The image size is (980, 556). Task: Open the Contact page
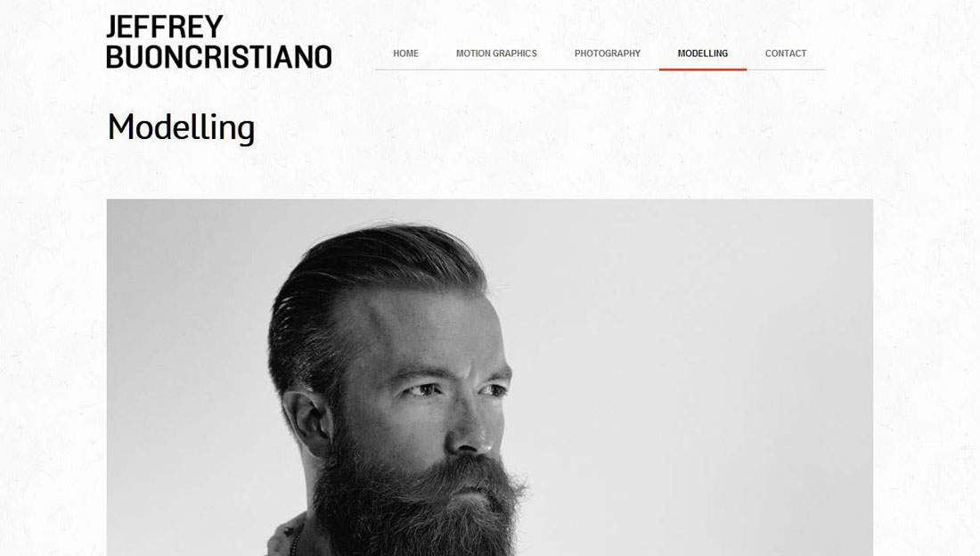786,53
